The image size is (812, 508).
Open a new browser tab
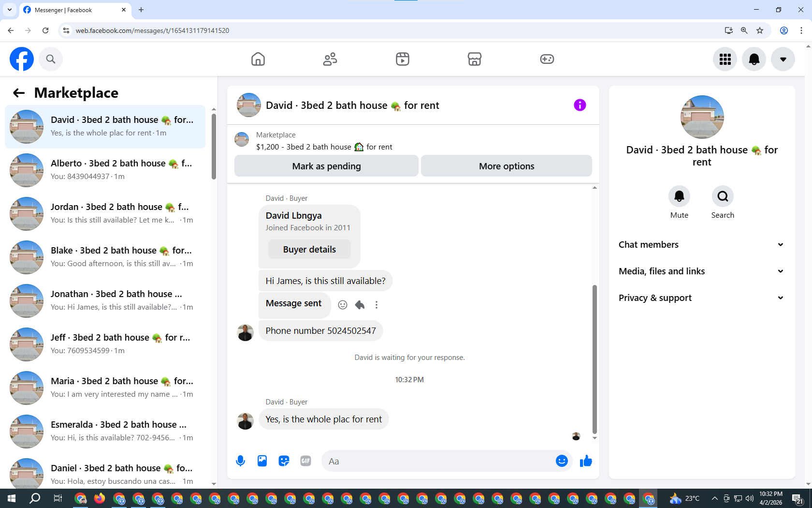tap(141, 10)
